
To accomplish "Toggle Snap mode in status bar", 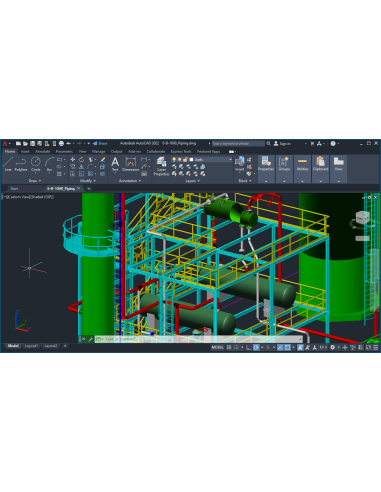I will 236,347.
